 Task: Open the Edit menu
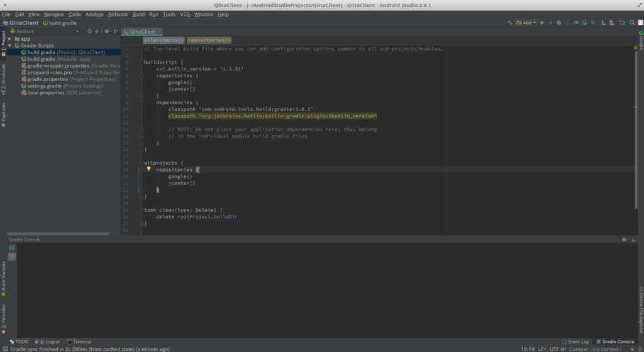click(19, 14)
